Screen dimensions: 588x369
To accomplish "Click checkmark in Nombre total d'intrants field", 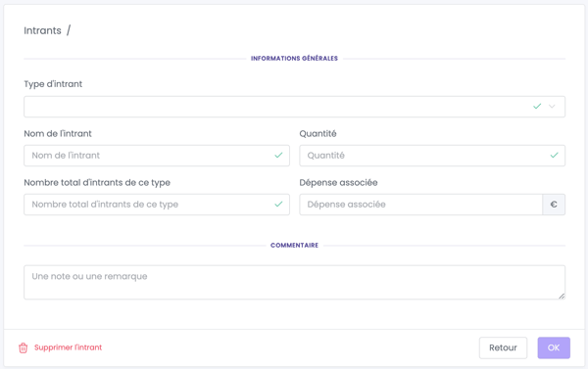I will [x=278, y=205].
